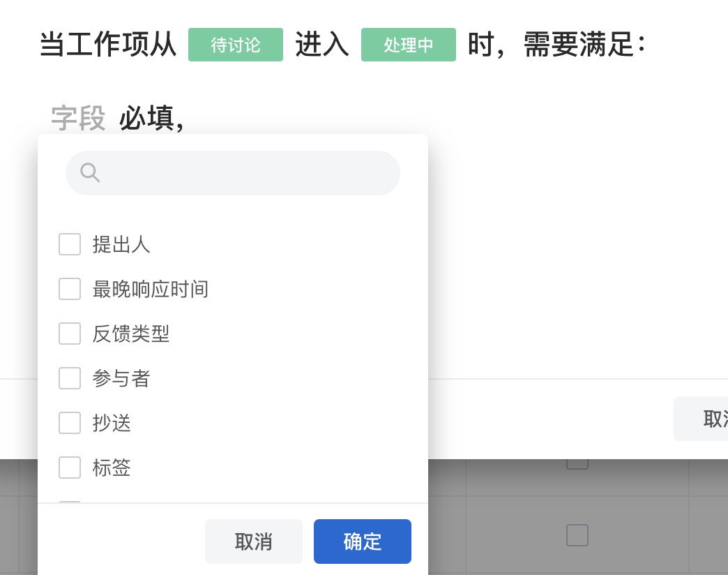Click the search magnifier icon
This screenshot has width=728, height=575.
[90, 172]
